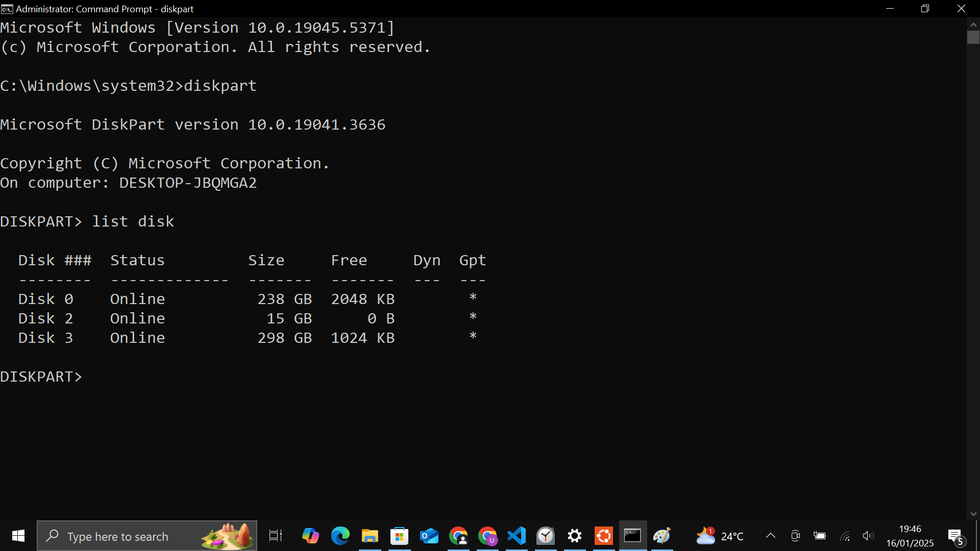Screen dimensions: 980x551
Task: Open network Wi-Fi status flyout
Action: coord(845,536)
